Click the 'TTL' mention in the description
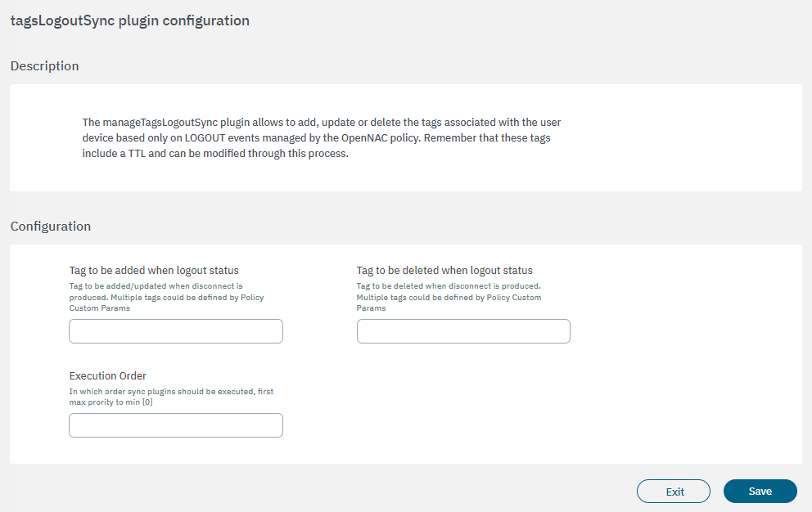812x512 pixels. coord(138,153)
